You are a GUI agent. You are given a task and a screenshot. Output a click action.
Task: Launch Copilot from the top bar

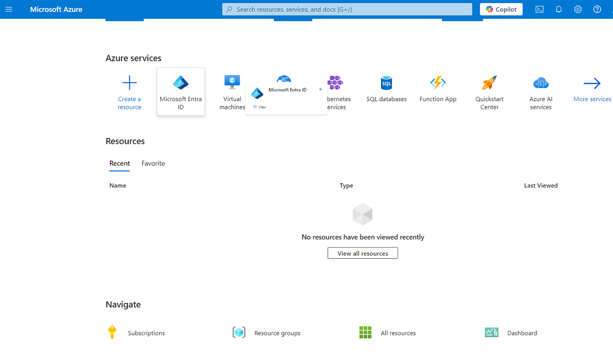(x=501, y=9)
